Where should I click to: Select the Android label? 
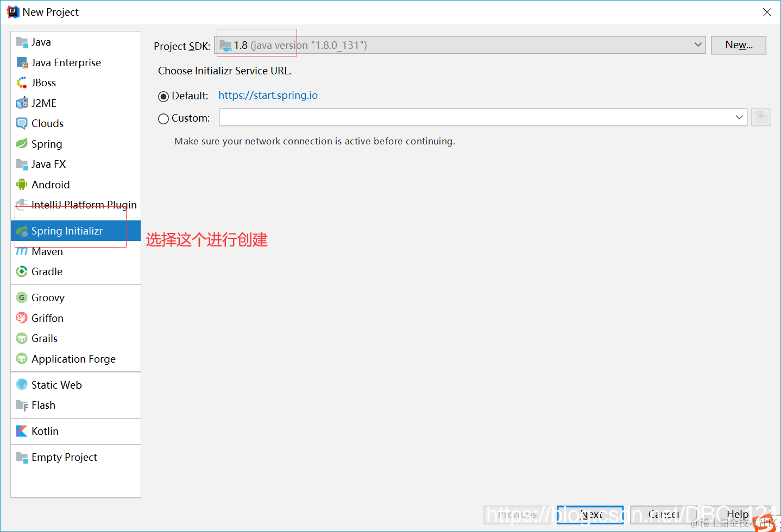click(51, 185)
